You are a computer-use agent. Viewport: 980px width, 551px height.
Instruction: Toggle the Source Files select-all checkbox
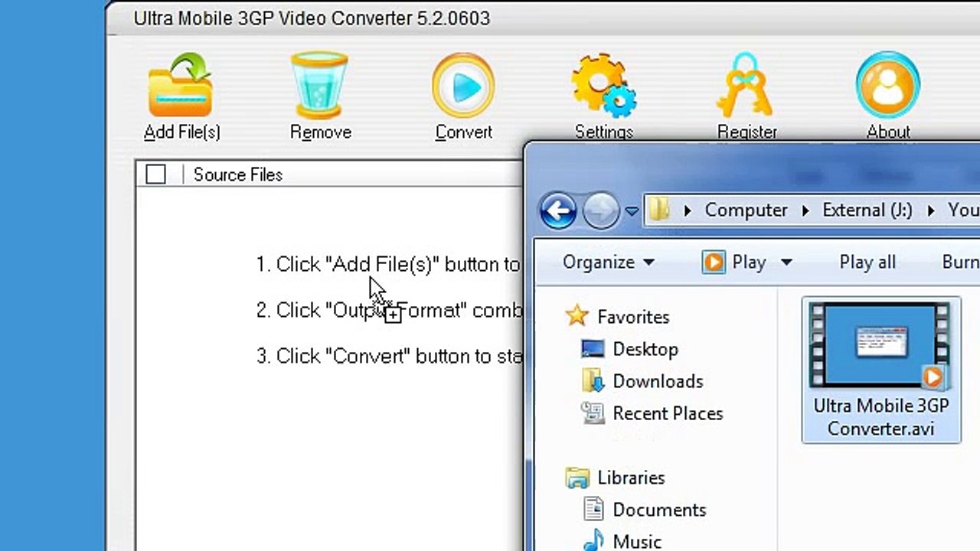155,174
